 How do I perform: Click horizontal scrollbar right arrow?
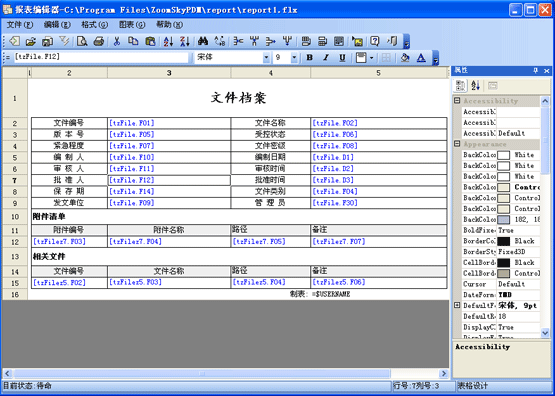coord(444,373)
